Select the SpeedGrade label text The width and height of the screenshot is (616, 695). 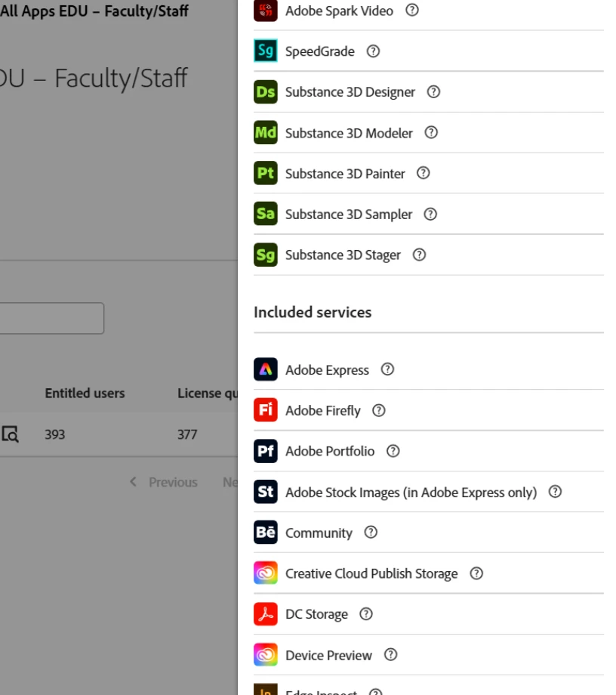pos(320,51)
